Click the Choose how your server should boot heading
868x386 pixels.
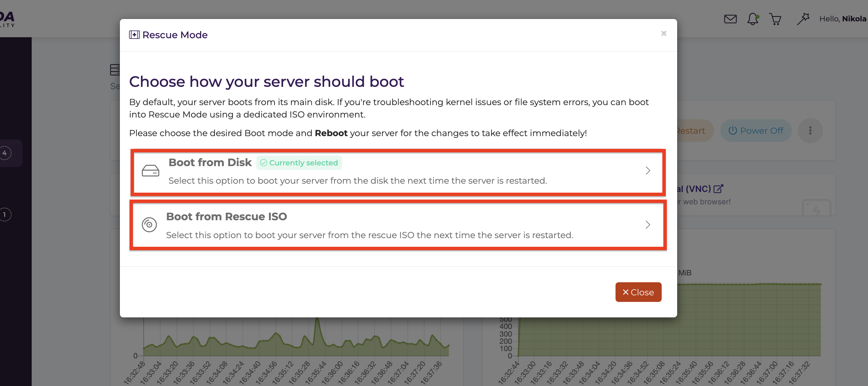pyautogui.click(x=266, y=82)
